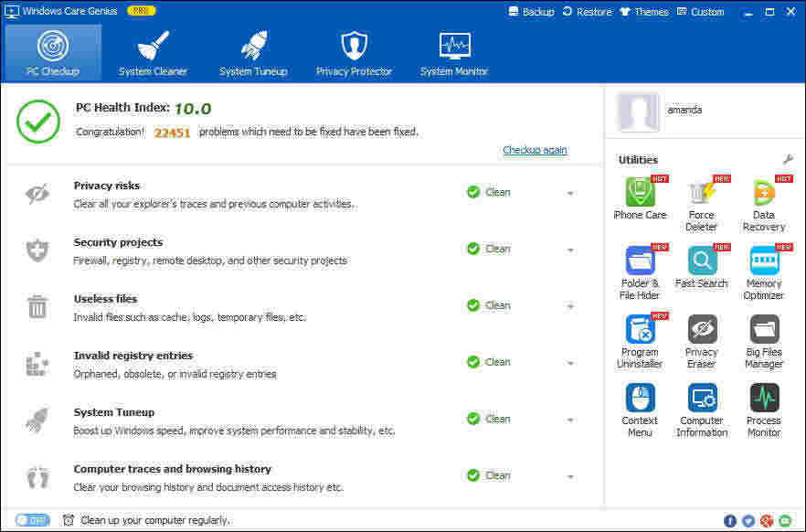This screenshot has height=532, width=806.
Task: Click the Facebook share icon
Action: coord(729,521)
